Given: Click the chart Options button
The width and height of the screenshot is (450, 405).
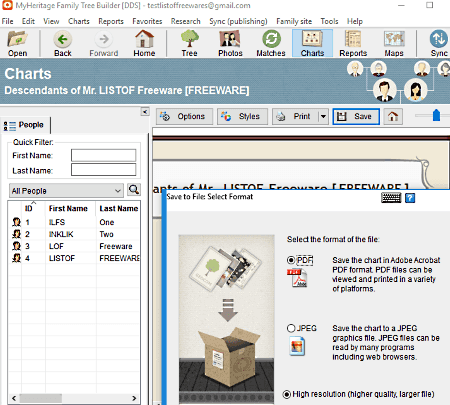Looking at the screenshot, I should [x=184, y=116].
